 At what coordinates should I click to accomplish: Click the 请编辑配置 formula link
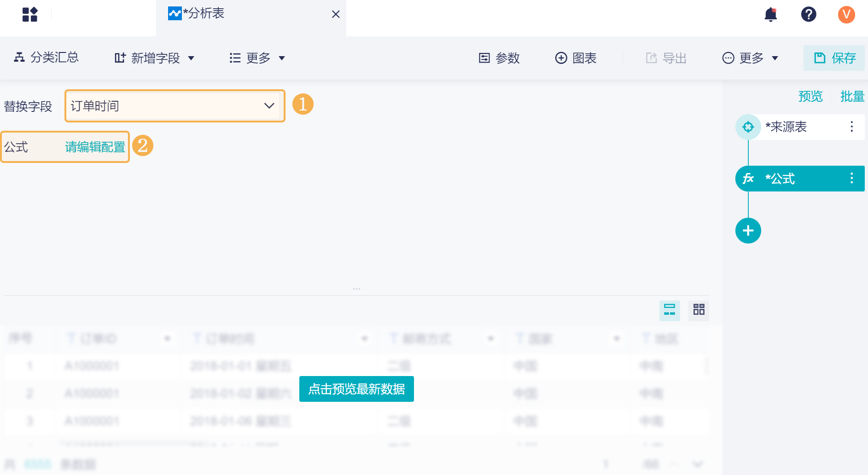[95, 147]
